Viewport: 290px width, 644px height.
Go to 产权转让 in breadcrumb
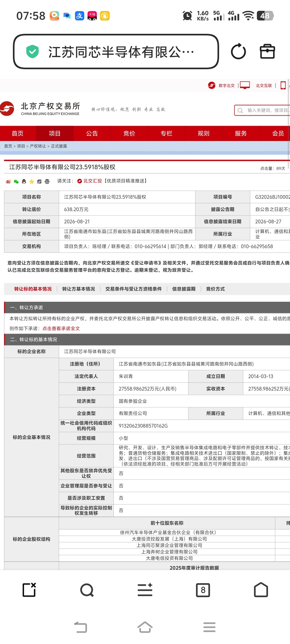(x=38, y=146)
